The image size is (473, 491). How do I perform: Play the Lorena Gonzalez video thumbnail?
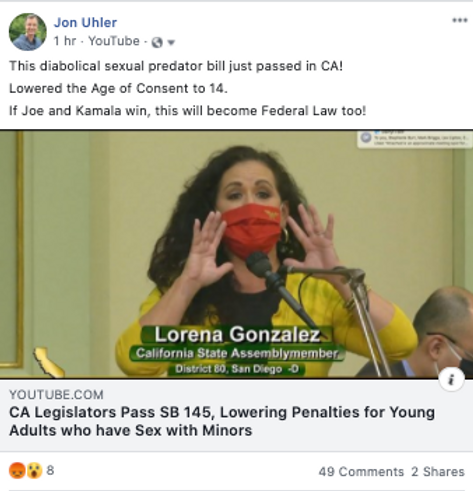tap(236, 254)
